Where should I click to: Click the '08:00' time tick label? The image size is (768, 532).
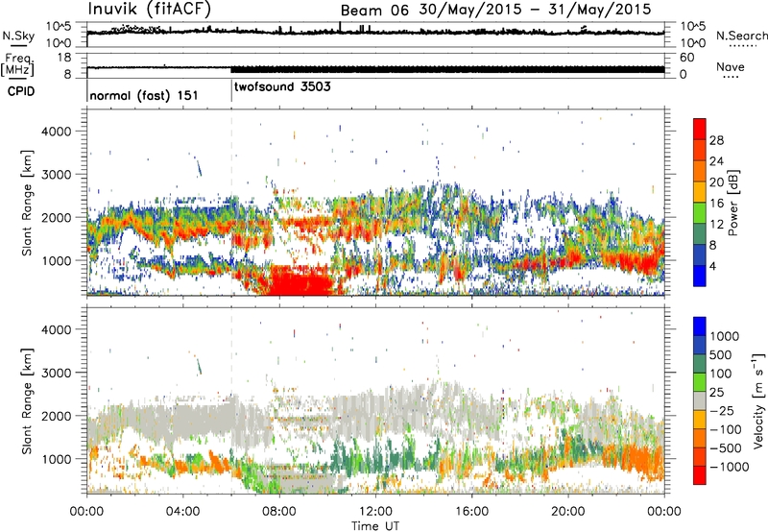(x=279, y=512)
